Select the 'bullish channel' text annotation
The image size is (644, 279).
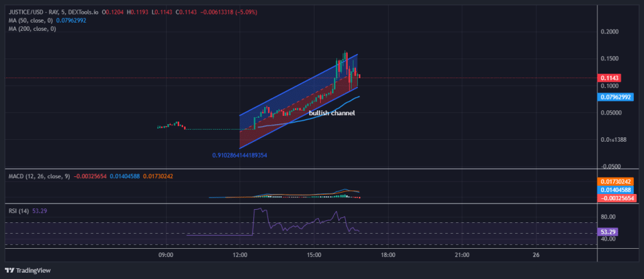point(332,113)
